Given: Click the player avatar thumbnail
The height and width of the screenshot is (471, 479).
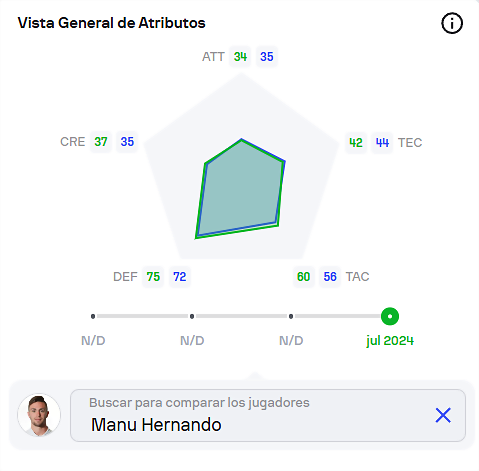Looking at the screenshot, I should click(x=39, y=415).
